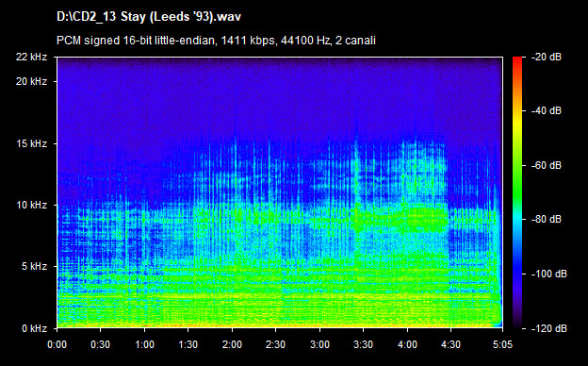Click the 5 kHz frequency axis label

click(x=35, y=267)
